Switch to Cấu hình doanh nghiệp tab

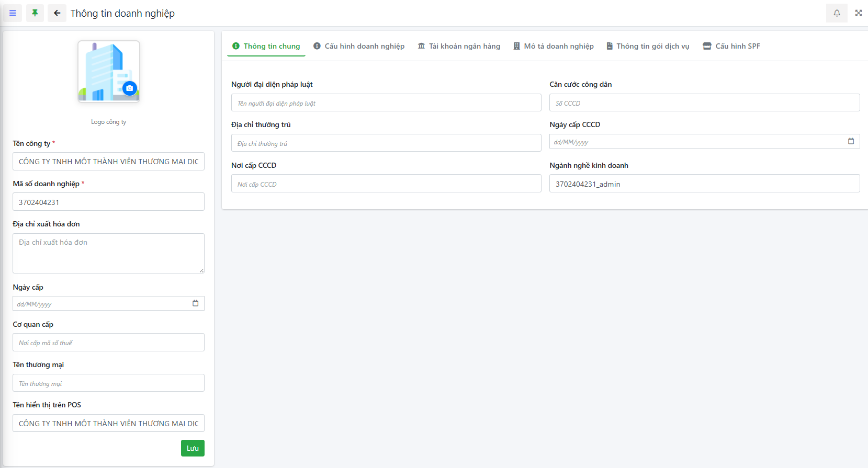click(359, 46)
